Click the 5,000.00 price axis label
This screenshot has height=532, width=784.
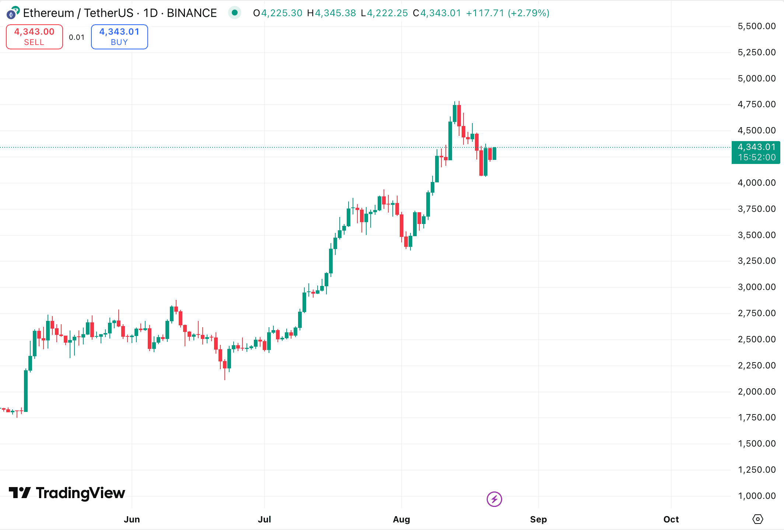[x=756, y=78]
